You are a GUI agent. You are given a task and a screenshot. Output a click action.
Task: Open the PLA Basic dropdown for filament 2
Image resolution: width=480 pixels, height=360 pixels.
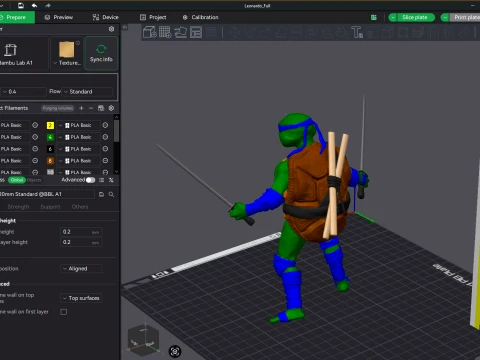78,125
